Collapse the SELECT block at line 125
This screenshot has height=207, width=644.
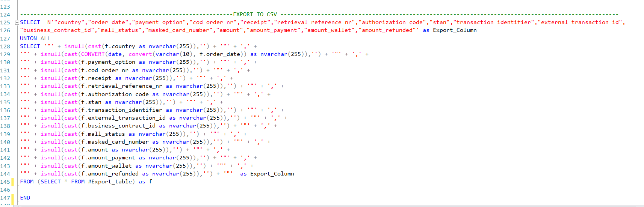point(17,22)
